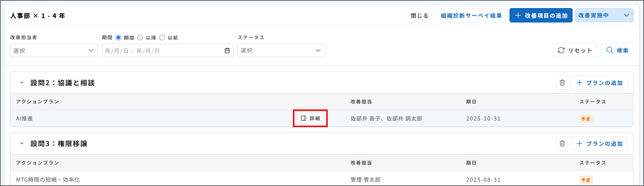644x186 pixels.
Task: Click 改善項目の追加 button
Action: coord(541,15)
